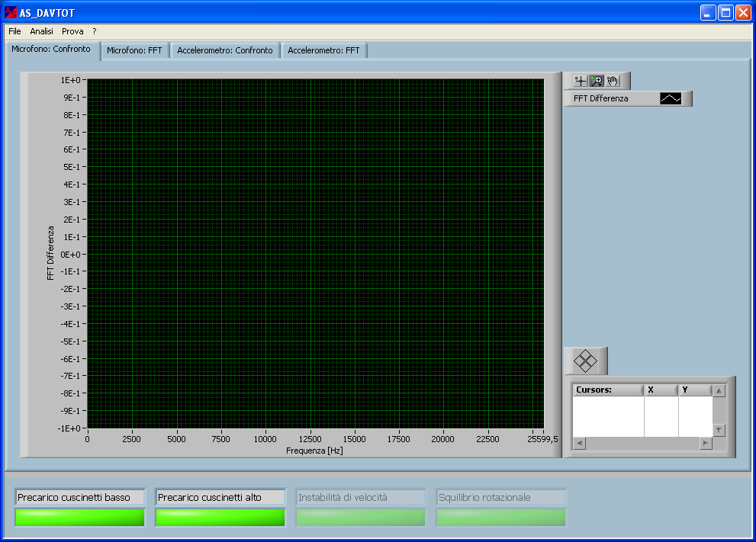Click the vertical FFT Differenza axis title

pos(50,253)
